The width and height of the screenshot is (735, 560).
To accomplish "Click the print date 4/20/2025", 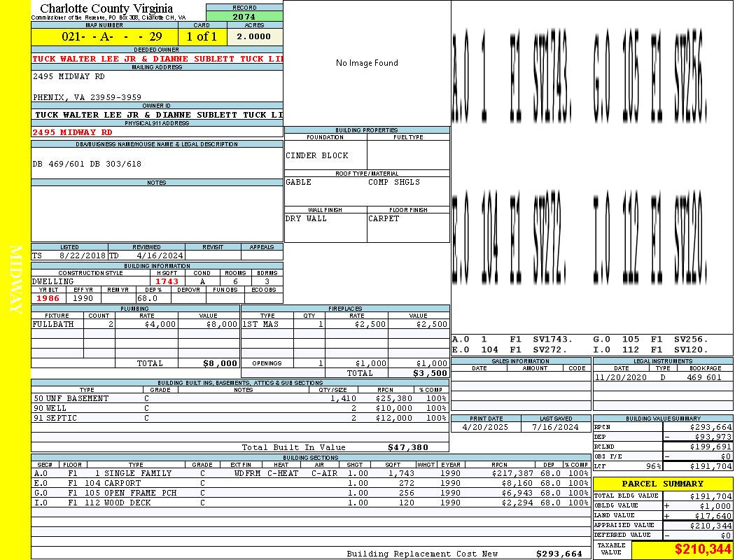I will [x=485, y=428].
